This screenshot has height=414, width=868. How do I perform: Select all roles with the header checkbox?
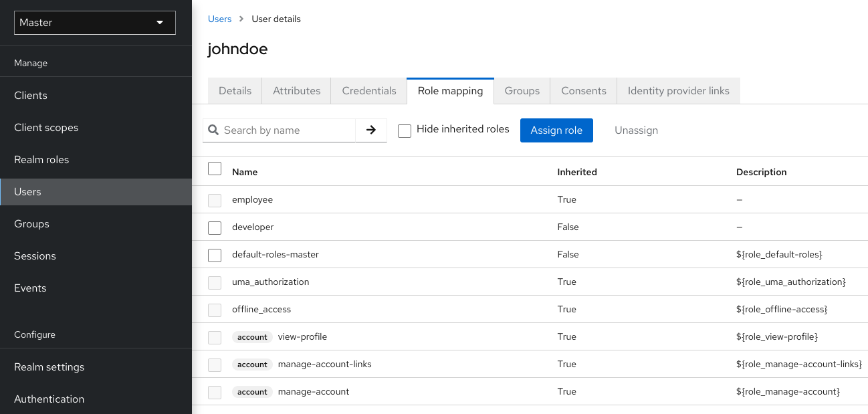pyautogui.click(x=215, y=169)
